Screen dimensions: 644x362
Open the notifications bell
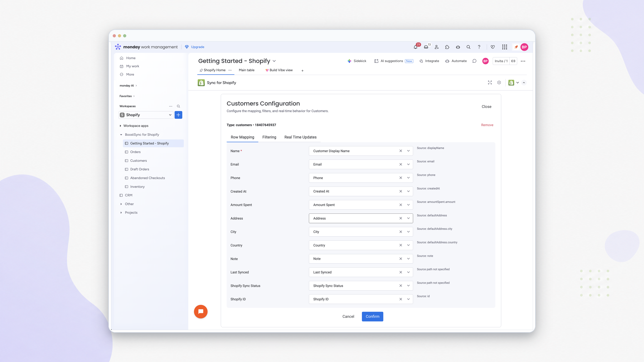coord(416,47)
